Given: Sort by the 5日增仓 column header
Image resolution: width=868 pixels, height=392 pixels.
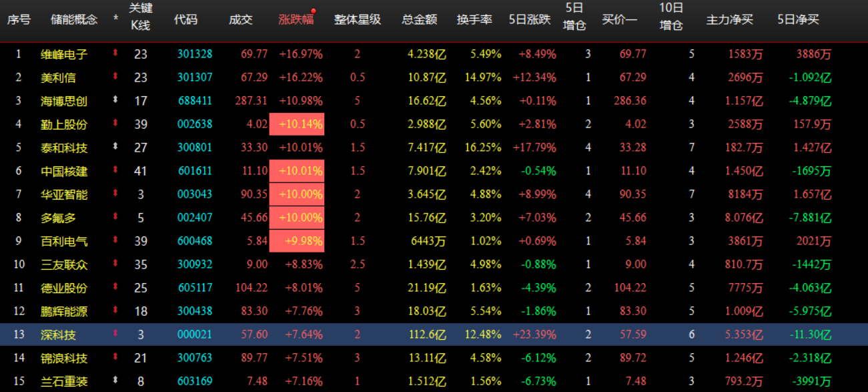Looking at the screenshot, I should click(574, 16).
